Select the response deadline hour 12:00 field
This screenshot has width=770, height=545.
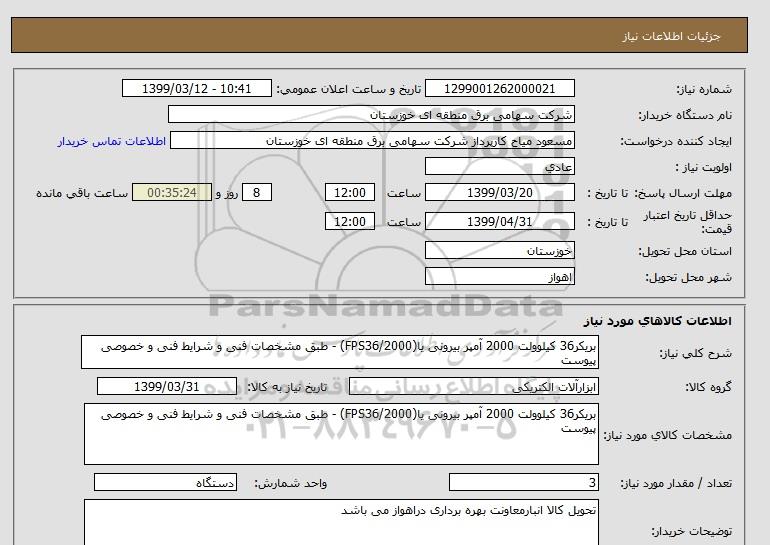coord(352,193)
